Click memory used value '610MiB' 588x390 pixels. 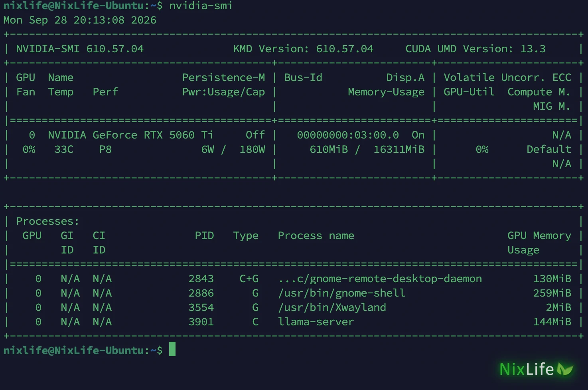coord(329,149)
